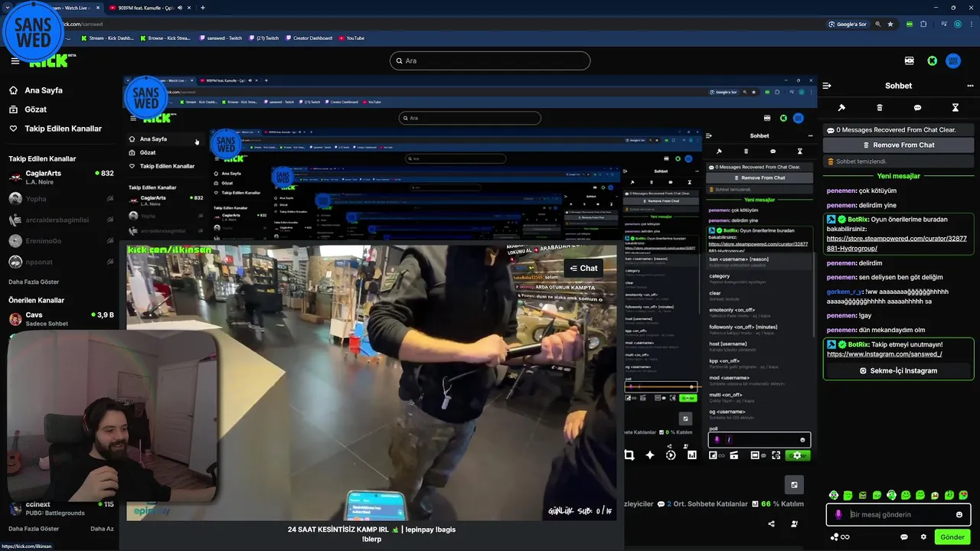Click the chat bubble toolbar icon
980x551 pixels.
pos(917,108)
